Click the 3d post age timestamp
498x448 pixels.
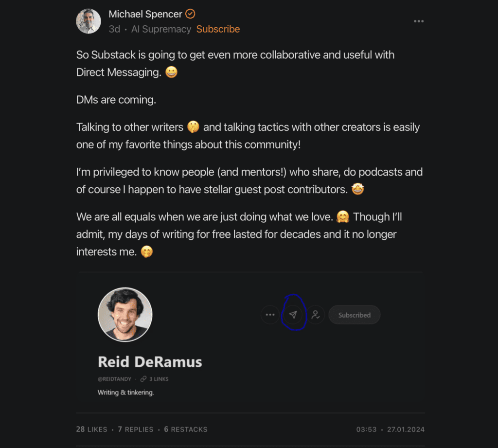click(114, 29)
